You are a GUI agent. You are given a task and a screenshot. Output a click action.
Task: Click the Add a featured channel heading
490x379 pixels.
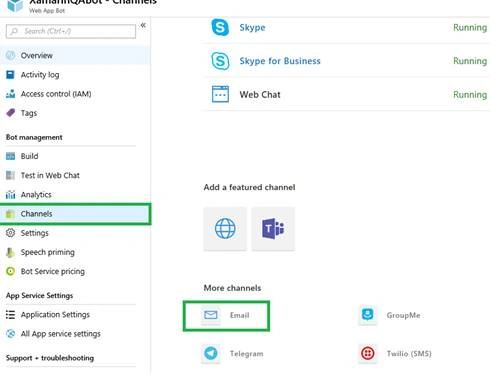pos(249,187)
